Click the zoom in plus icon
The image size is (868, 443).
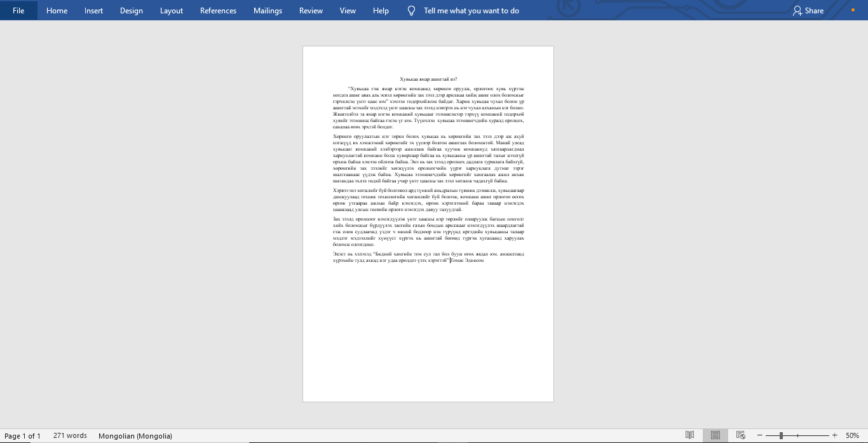click(x=834, y=435)
